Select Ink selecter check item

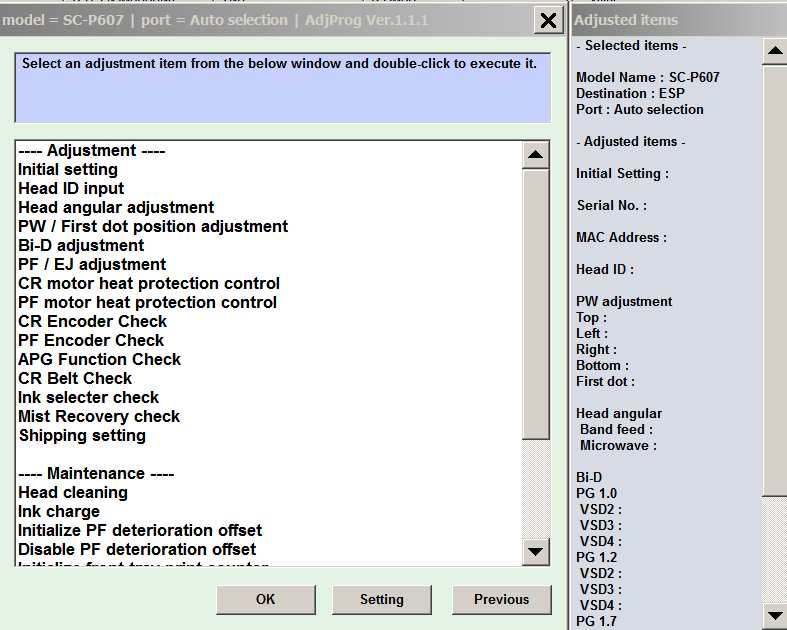(x=88, y=398)
